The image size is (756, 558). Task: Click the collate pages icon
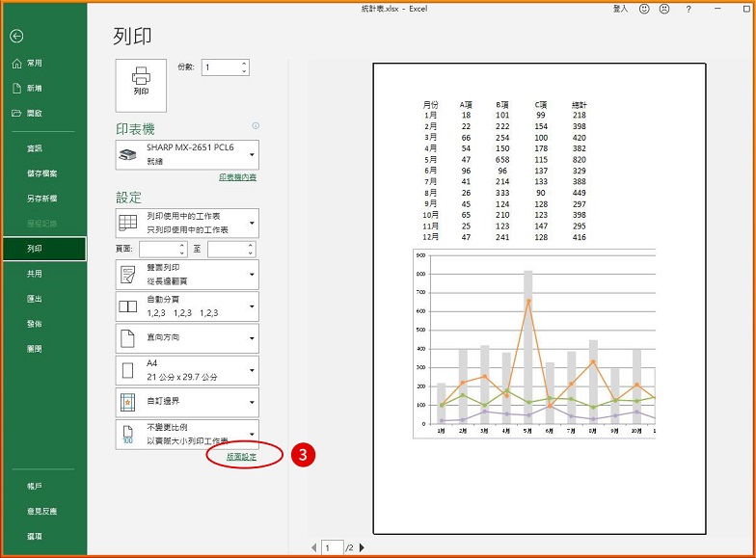pos(127,306)
